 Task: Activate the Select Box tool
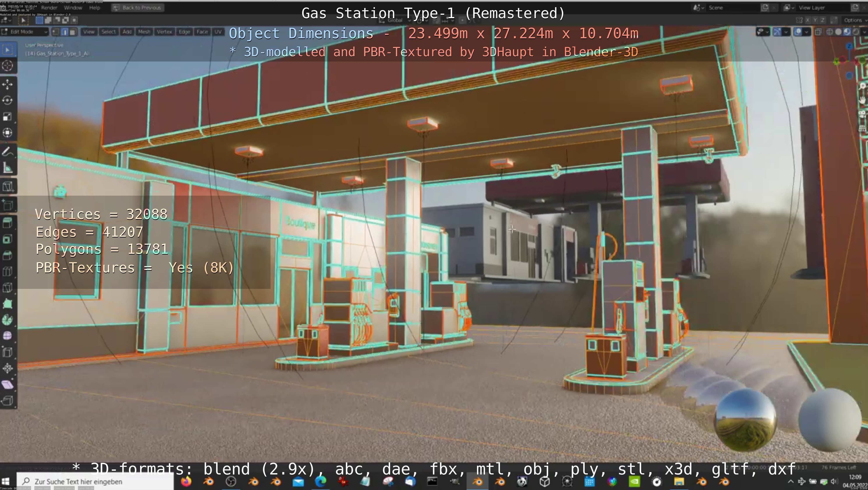click(x=7, y=50)
